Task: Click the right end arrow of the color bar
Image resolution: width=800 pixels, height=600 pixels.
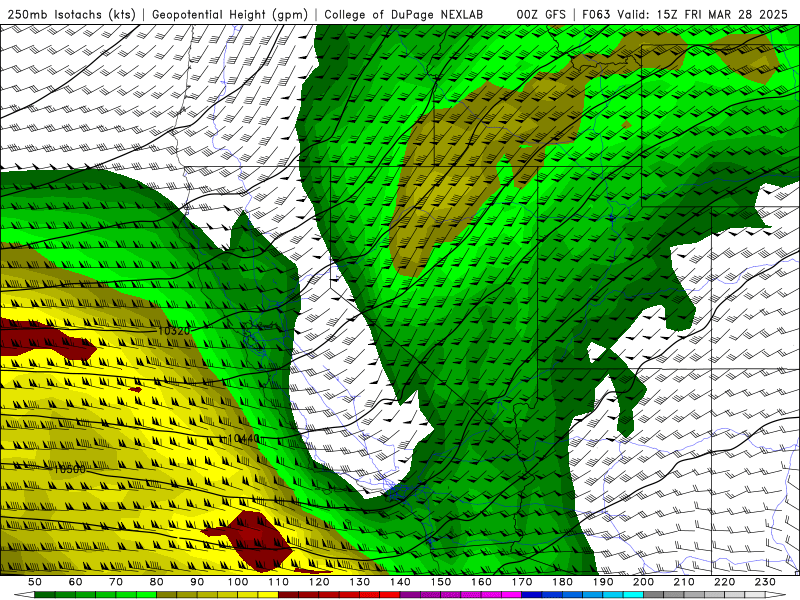Action: (776, 595)
